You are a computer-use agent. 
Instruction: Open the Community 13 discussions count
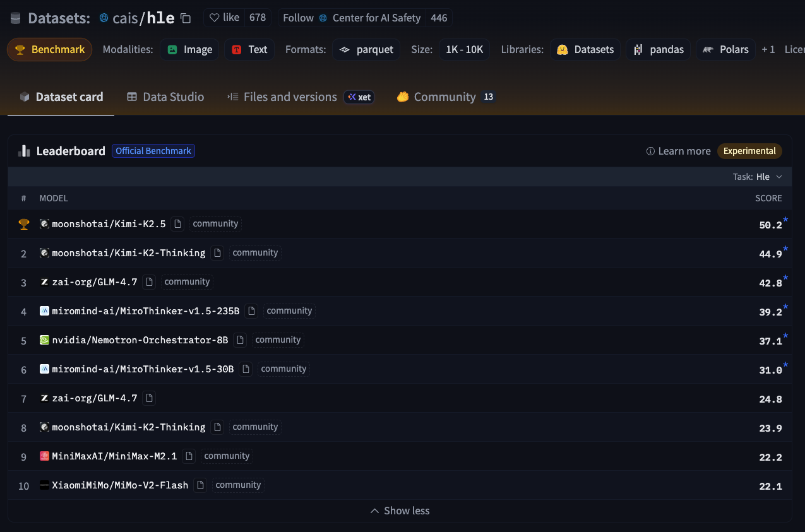(x=487, y=97)
